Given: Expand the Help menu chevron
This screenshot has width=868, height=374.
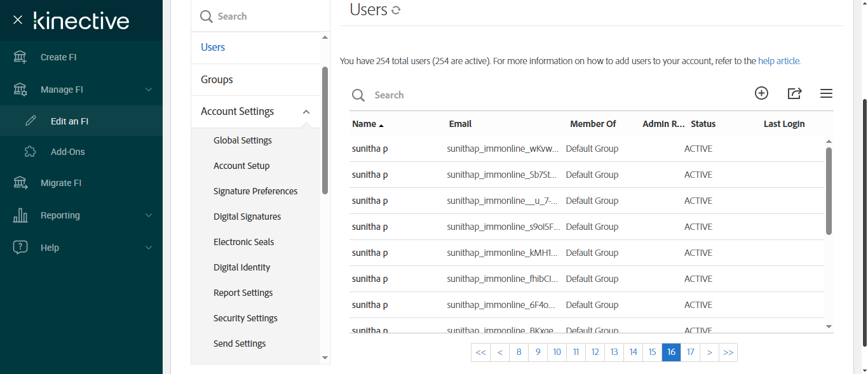Looking at the screenshot, I should [149, 248].
